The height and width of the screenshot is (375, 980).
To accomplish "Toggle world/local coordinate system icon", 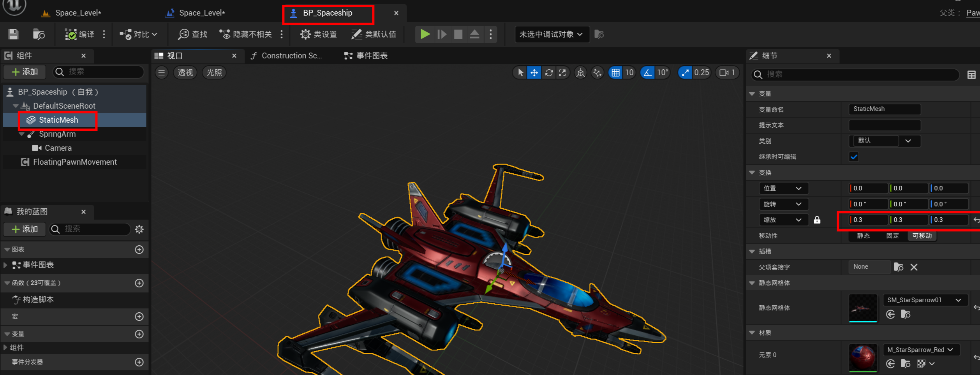I will tap(580, 72).
